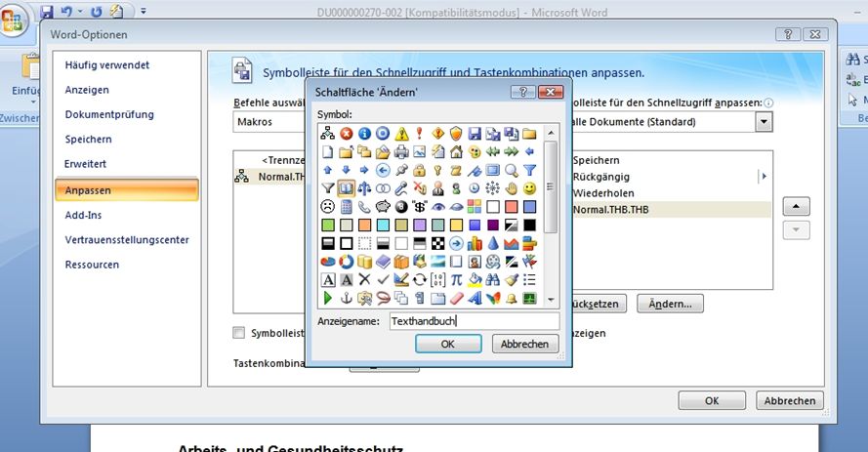Click help button in Word-Optionen title bar
Viewport: 868px width, 452px height.
tap(788, 34)
